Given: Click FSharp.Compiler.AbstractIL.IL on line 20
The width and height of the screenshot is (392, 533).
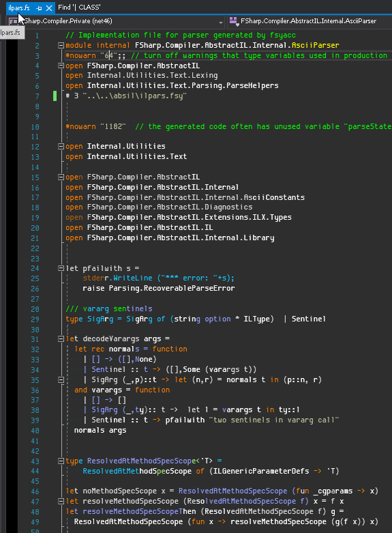Looking at the screenshot, I should tap(150, 227).
